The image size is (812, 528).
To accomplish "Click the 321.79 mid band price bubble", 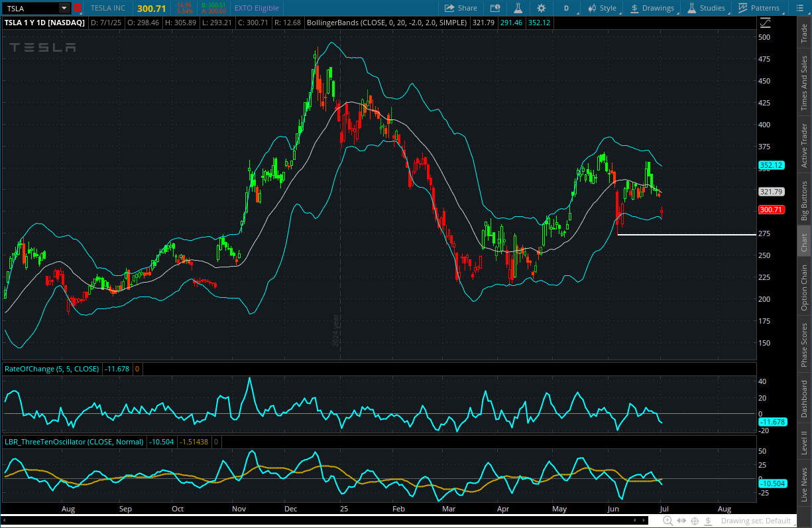I will coord(772,192).
